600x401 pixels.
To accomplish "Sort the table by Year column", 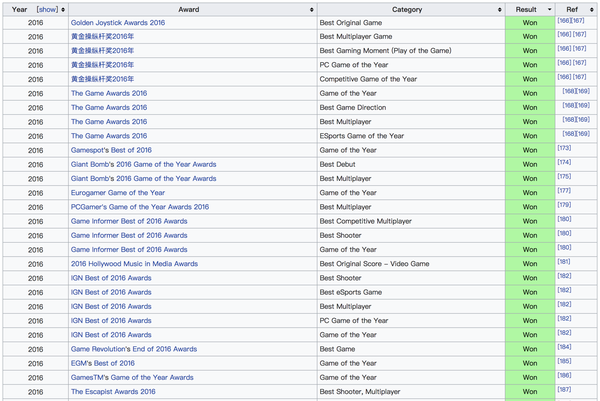I will click(63, 10).
